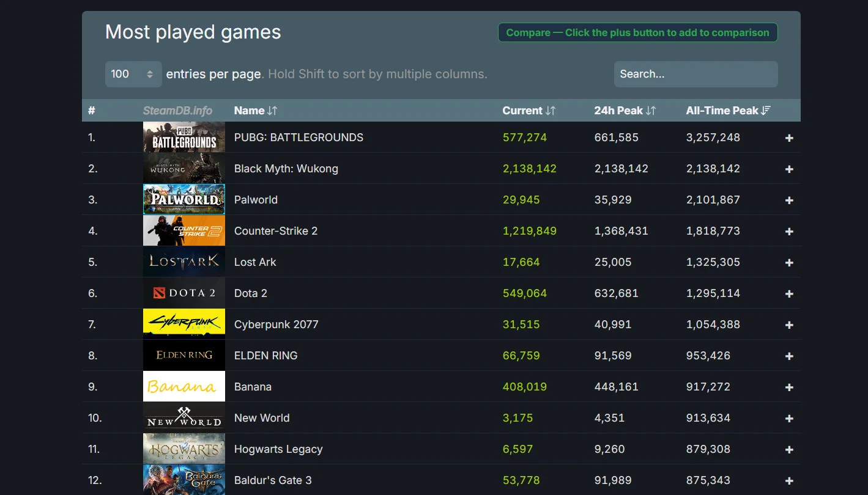Image resolution: width=868 pixels, height=495 pixels.
Task: Open Black Myth Wukong thumbnail image
Action: [184, 168]
